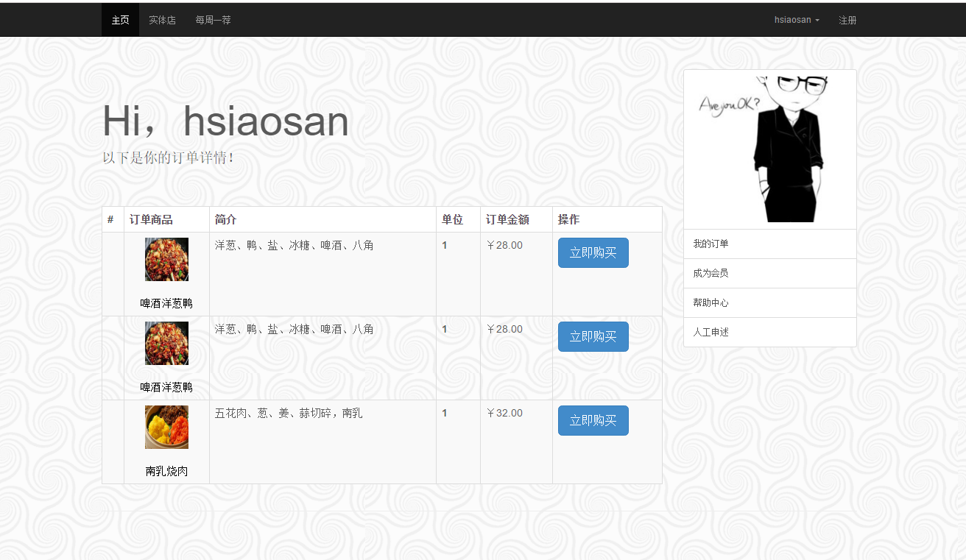Open the 南乳烧肉 dish thumbnail

coord(166,427)
